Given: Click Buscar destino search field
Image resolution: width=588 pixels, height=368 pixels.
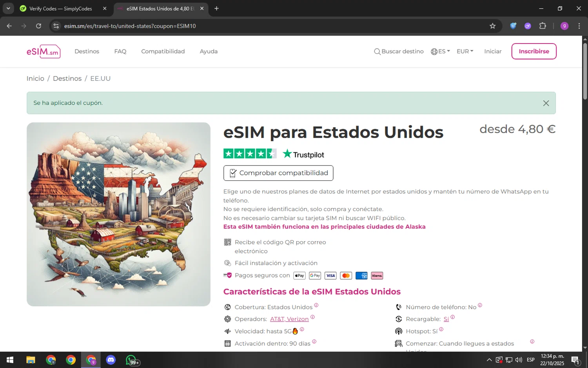Looking at the screenshot, I should 399,51.
